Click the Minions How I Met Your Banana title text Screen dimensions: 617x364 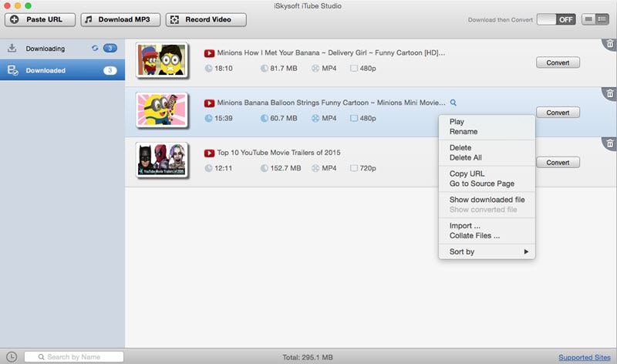pos(331,52)
